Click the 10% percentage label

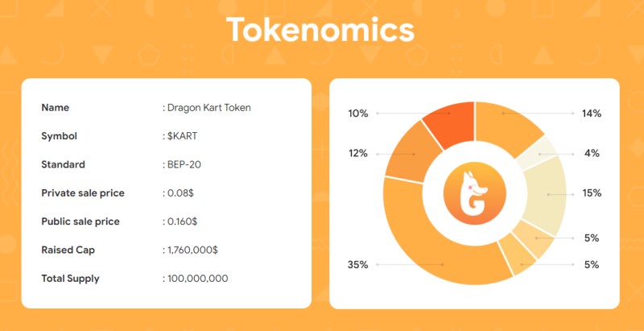point(358,114)
